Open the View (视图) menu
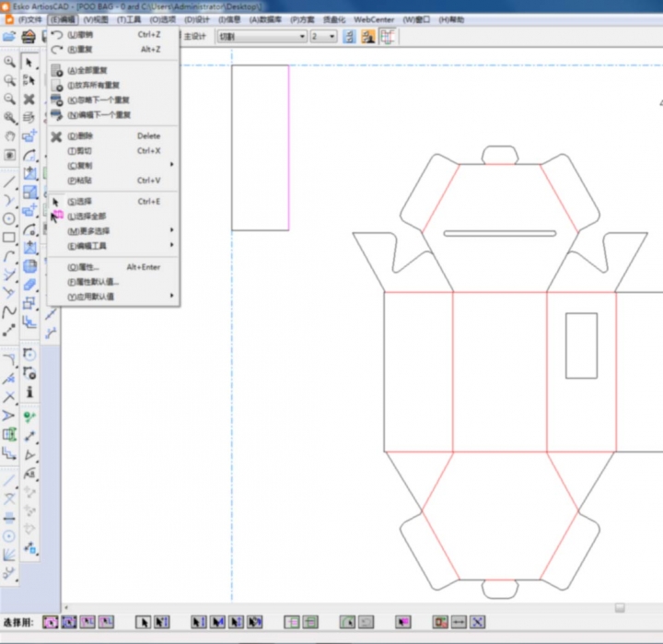This screenshot has height=644, width=663. [95, 19]
